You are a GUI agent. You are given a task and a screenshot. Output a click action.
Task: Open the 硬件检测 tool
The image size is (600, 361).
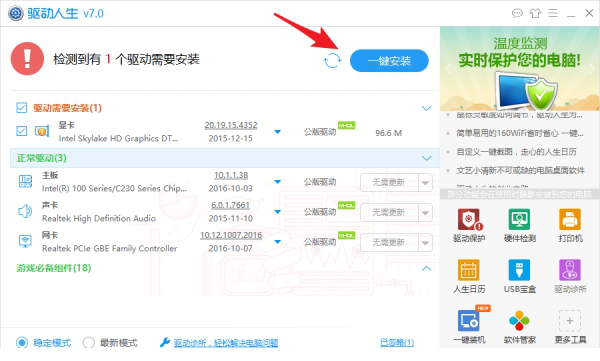(519, 226)
